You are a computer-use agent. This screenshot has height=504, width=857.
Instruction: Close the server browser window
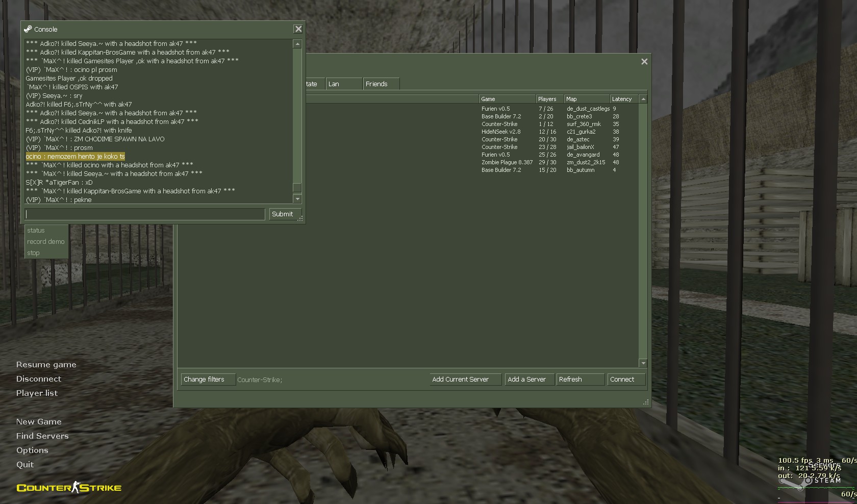click(x=644, y=61)
